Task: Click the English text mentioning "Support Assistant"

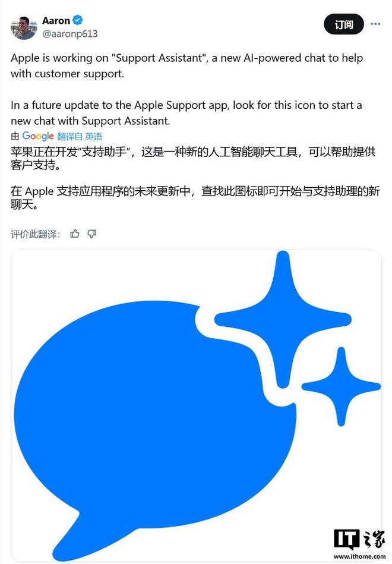Action: pyautogui.click(x=187, y=66)
